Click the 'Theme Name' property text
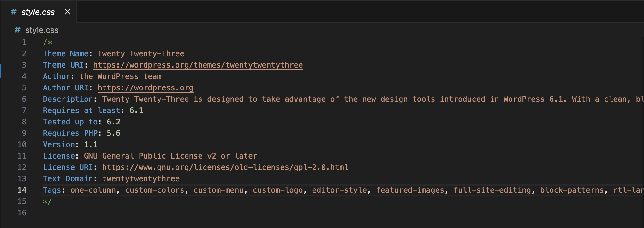Screen dimensions: 644x228 click(66, 54)
